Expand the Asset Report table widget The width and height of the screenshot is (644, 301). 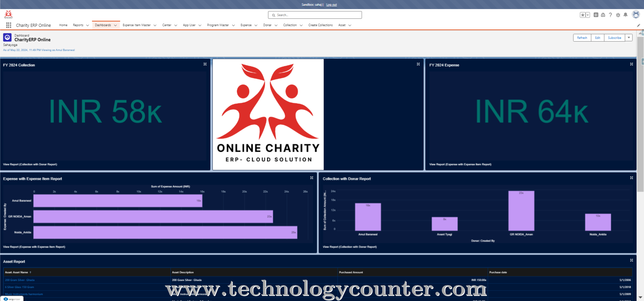(631, 260)
